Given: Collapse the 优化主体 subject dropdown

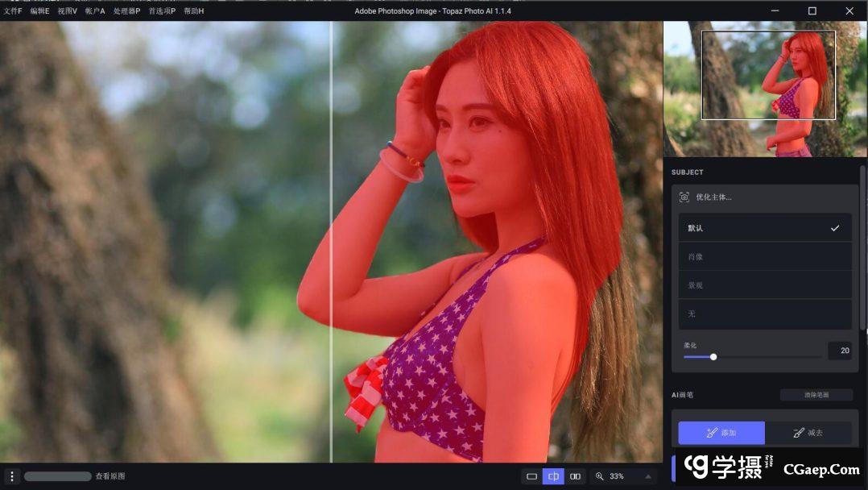Looking at the screenshot, I should tap(764, 197).
